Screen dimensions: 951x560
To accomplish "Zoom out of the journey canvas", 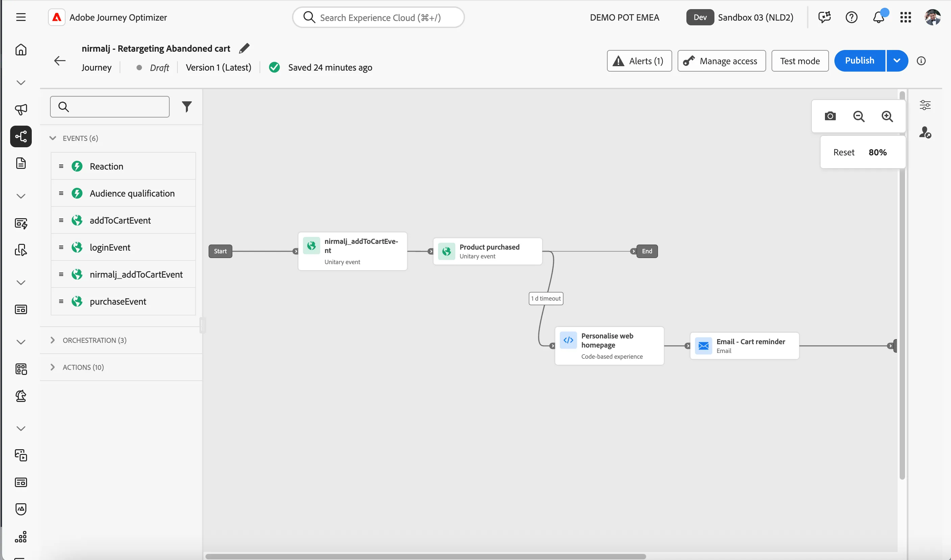I will 858,116.
